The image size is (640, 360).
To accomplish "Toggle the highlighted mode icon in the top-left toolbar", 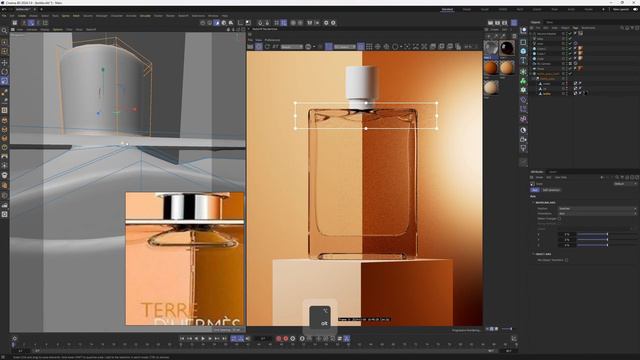I will [x=31, y=23].
